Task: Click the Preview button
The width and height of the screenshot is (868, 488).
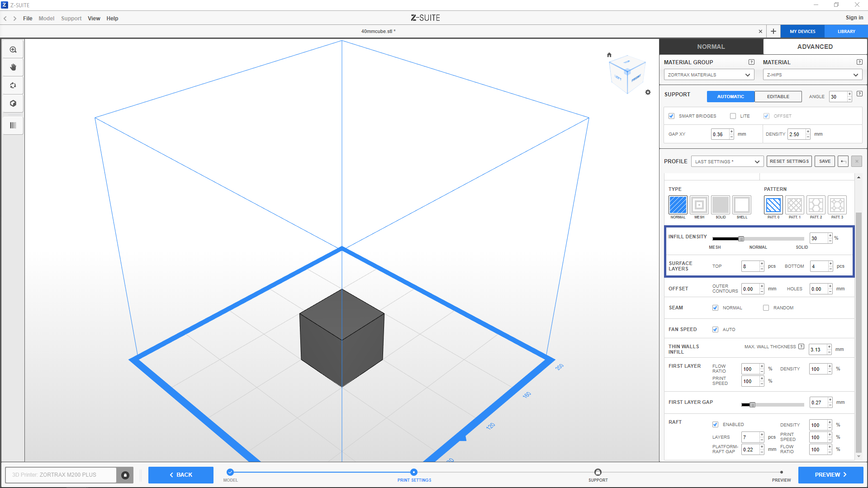Action: [x=830, y=475]
